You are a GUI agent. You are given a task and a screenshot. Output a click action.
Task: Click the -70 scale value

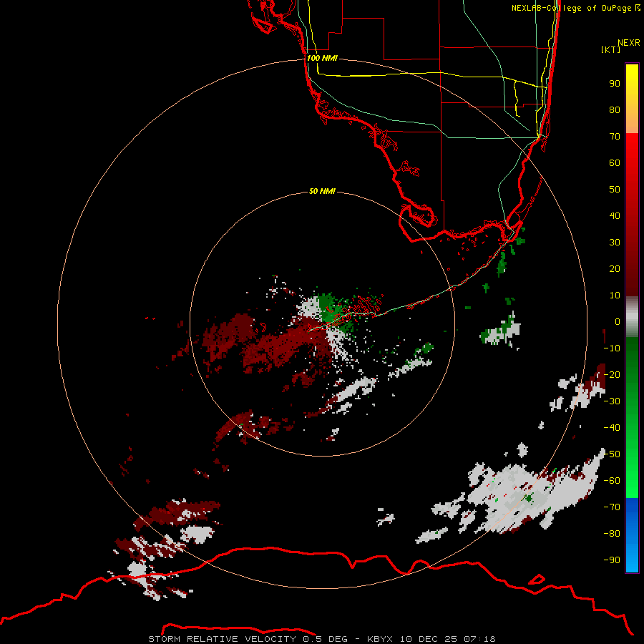[x=612, y=507]
